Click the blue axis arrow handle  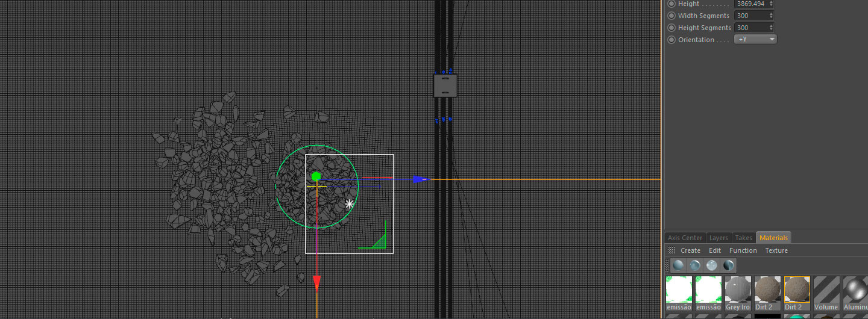pos(420,179)
